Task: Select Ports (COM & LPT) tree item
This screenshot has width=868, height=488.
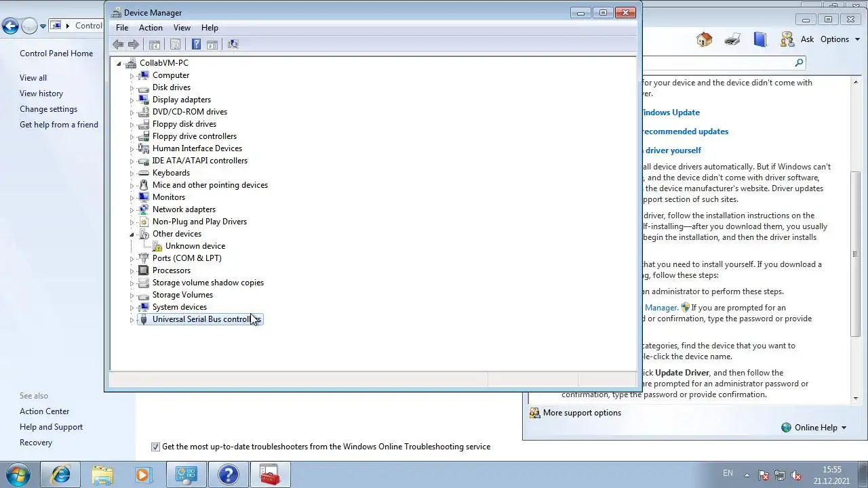Action: coord(187,258)
